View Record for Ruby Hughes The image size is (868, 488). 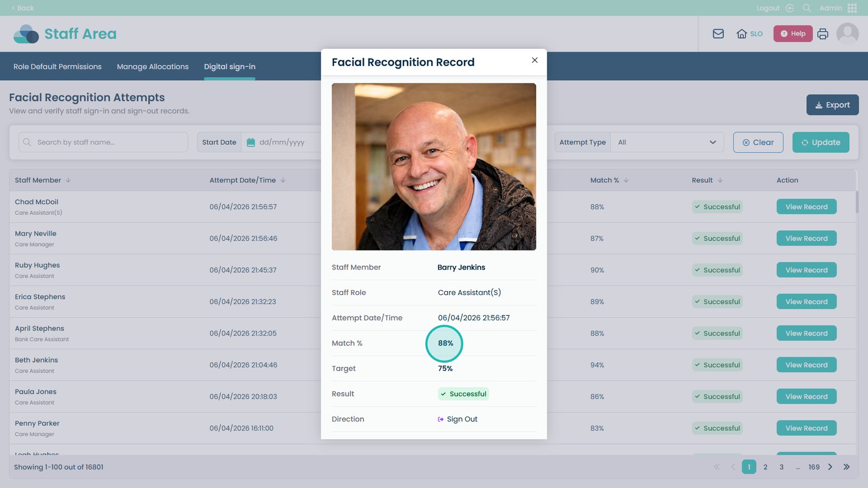pyautogui.click(x=806, y=270)
